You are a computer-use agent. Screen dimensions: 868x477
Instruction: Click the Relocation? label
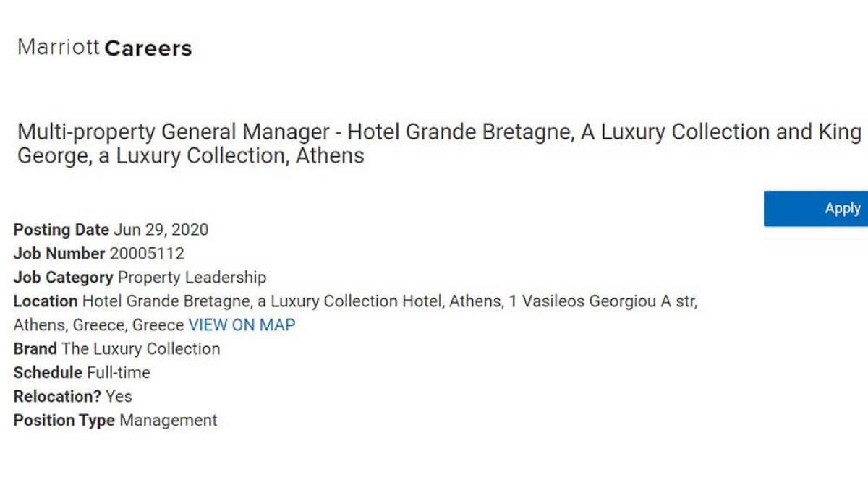pos(57,397)
